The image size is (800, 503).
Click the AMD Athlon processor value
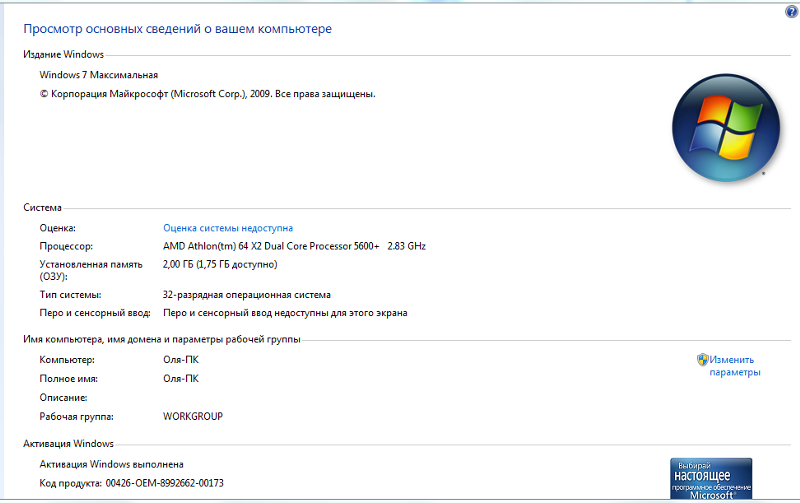(x=294, y=246)
